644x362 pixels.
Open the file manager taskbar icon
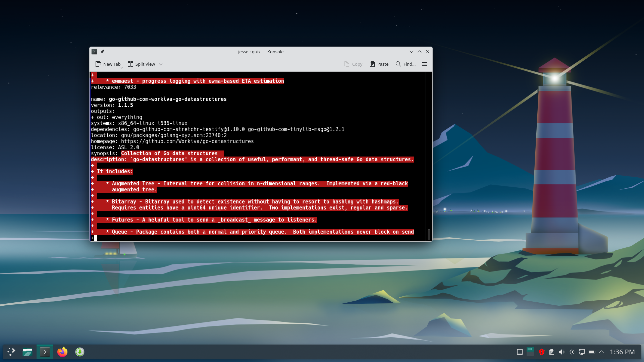(28, 352)
